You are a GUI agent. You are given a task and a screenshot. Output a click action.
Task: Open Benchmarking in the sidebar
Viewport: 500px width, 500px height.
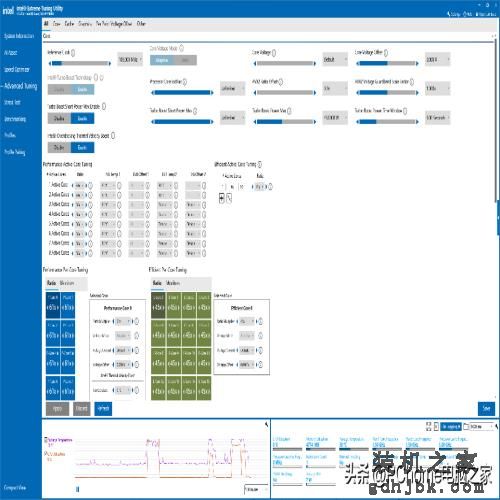15,119
